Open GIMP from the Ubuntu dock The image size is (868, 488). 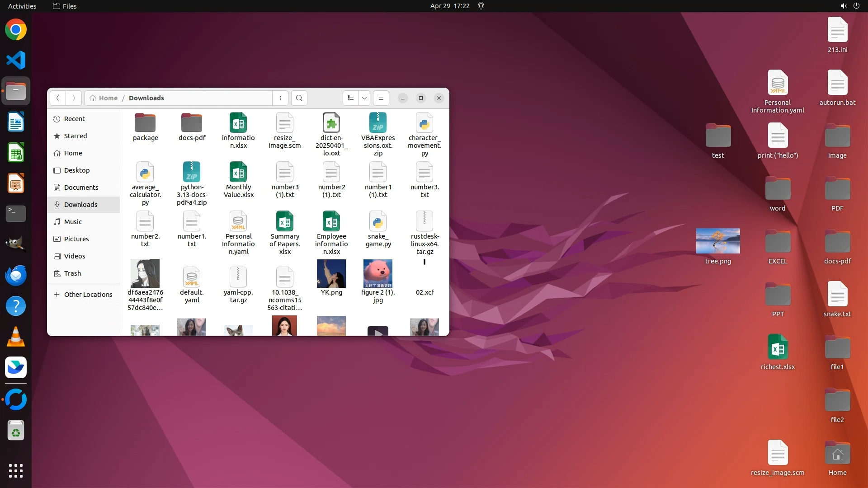click(16, 244)
